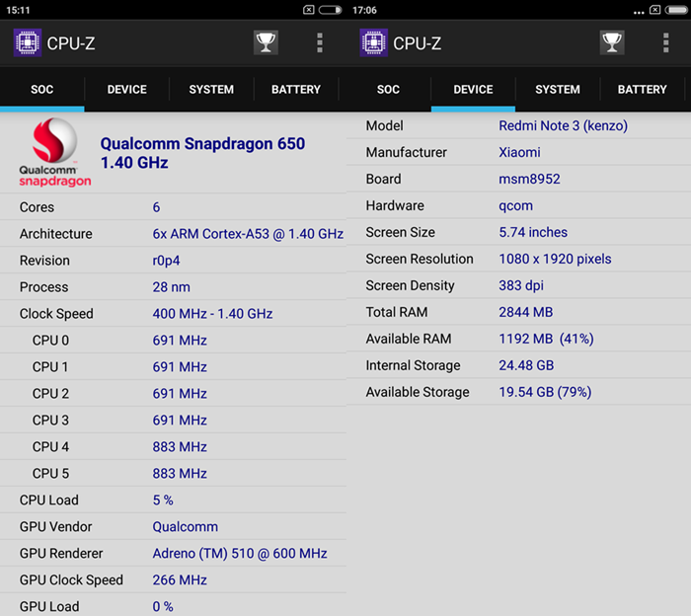This screenshot has height=616, width=691.
Task: Tap the Cores row value '6'
Action: click(156, 207)
